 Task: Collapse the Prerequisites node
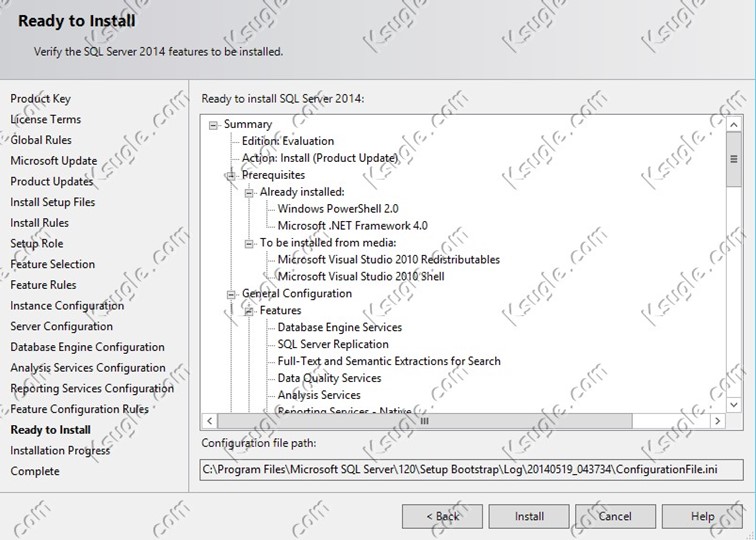click(231, 176)
